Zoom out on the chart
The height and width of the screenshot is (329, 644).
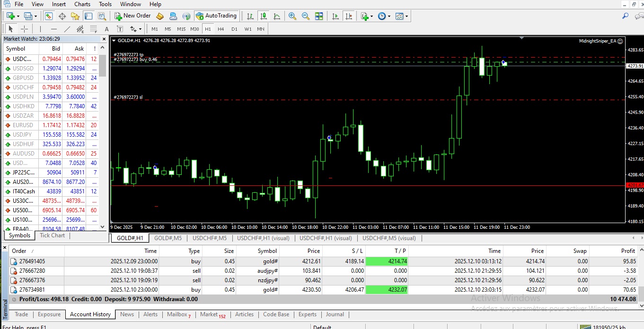pyautogui.click(x=306, y=16)
